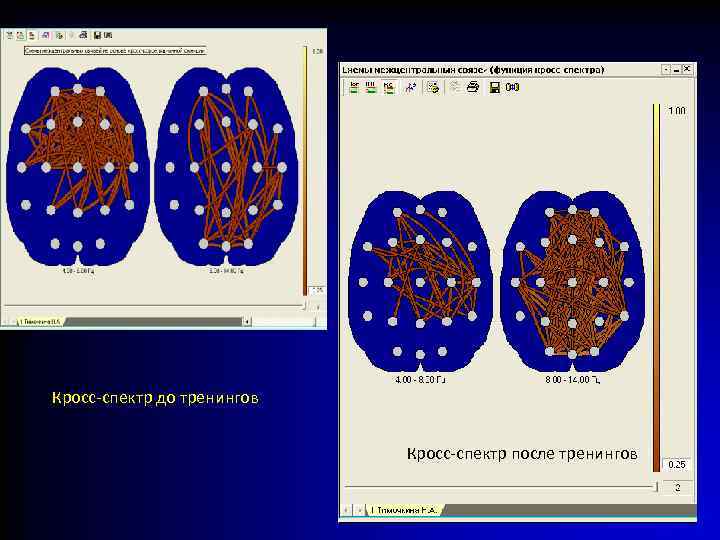Click the 'Кросс-спектр до тренингов' caption
This screenshot has width=720, height=540.
coord(155,398)
